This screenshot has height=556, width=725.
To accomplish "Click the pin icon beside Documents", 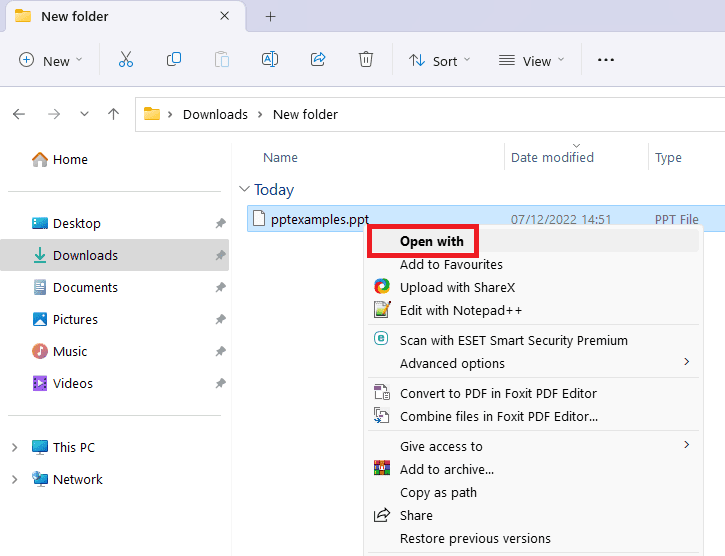I will [221, 287].
